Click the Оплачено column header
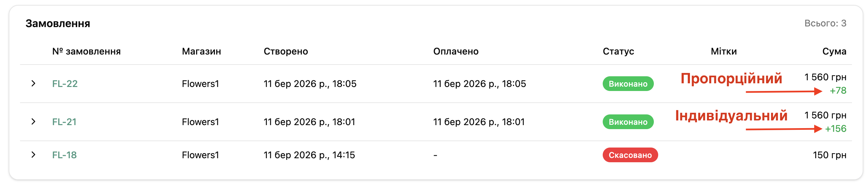Image resolution: width=868 pixels, height=186 pixels. click(x=456, y=51)
